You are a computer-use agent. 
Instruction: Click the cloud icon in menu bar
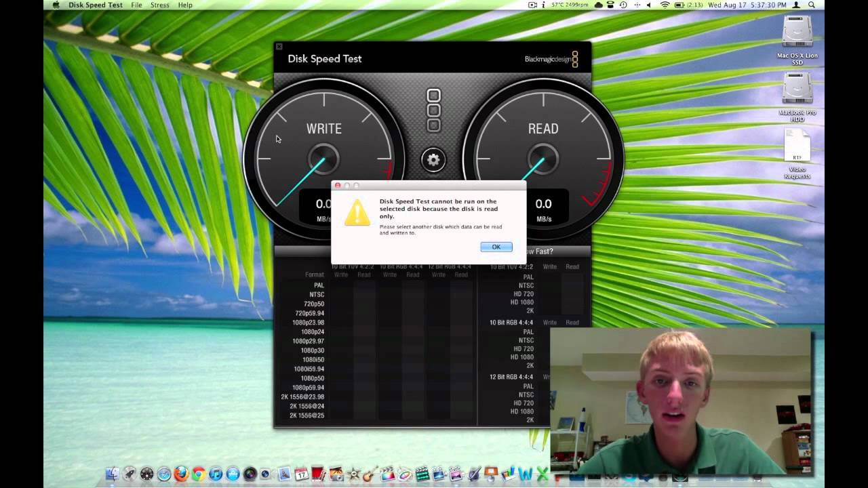(599, 5)
